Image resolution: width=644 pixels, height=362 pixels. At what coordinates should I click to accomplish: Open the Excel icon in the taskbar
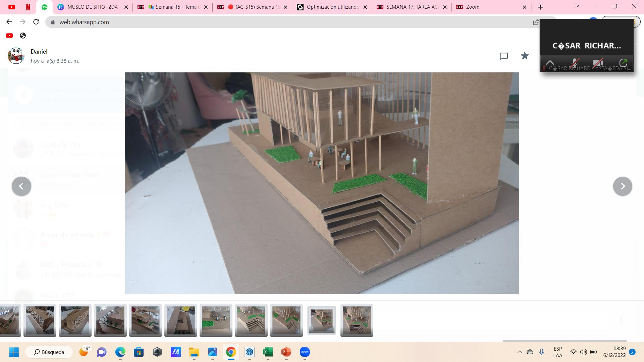(x=267, y=352)
